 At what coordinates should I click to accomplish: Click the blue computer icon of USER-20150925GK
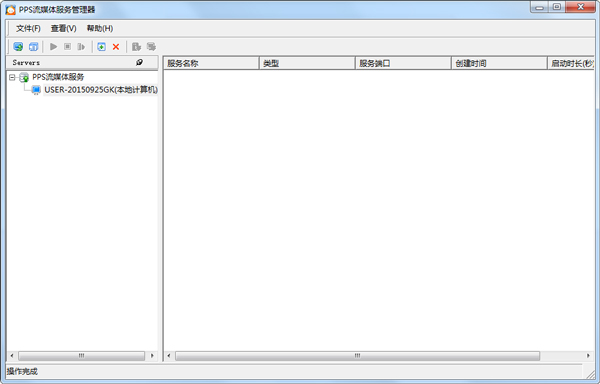coord(36,90)
